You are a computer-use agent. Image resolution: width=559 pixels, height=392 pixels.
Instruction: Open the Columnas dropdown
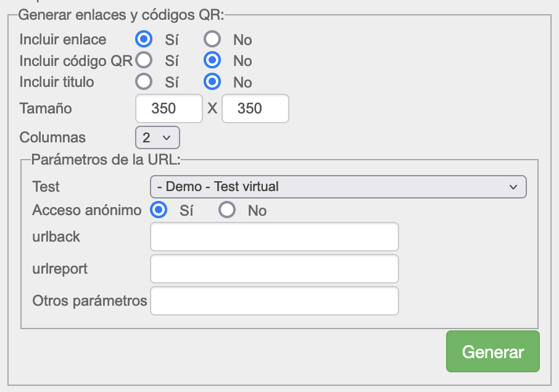pyautogui.click(x=157, y=137)
